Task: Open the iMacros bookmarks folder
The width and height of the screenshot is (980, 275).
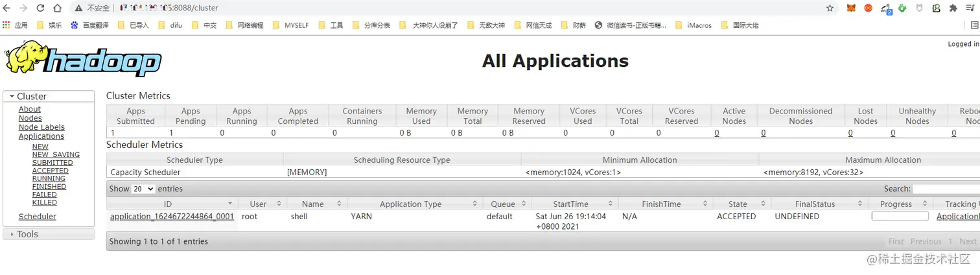Action: [x=693, y=25]
